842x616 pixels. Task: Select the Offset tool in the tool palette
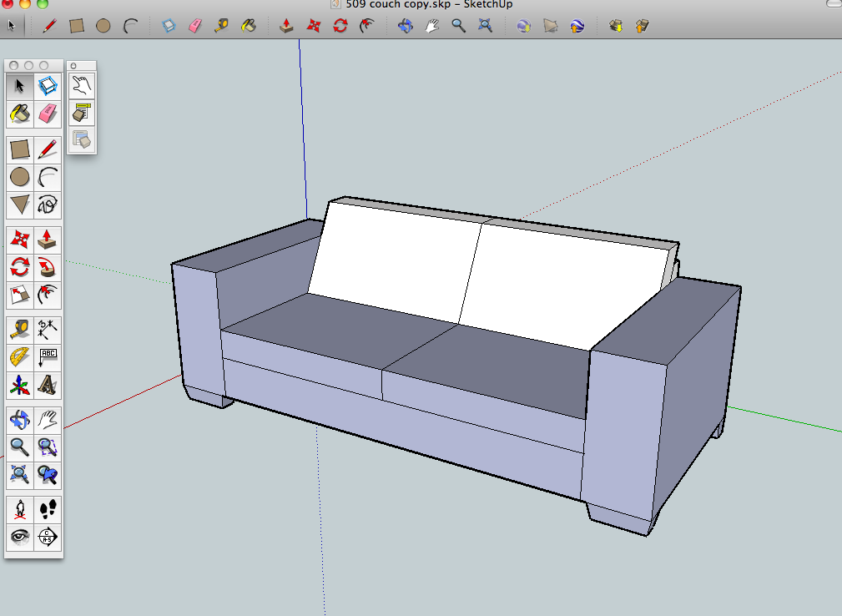pyautogui.click(x=48, y=295)
